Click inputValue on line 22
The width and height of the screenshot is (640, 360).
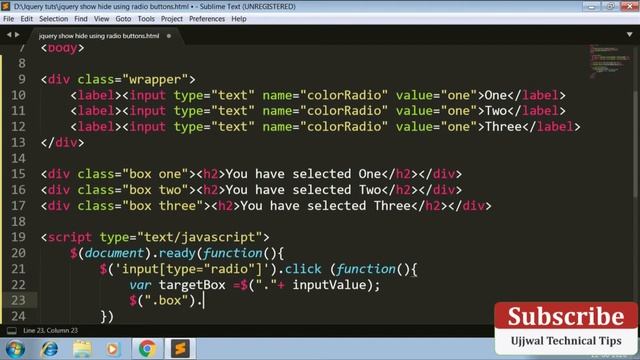pos(329,285)
